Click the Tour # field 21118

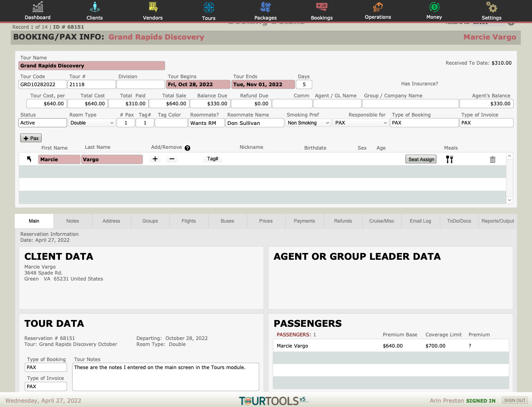click(92, 85)
